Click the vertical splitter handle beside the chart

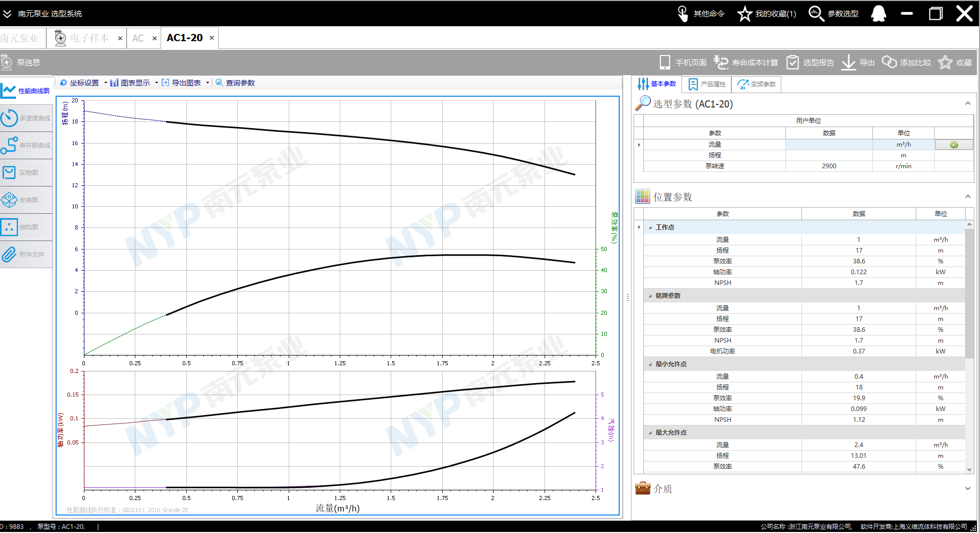point(628,297)
